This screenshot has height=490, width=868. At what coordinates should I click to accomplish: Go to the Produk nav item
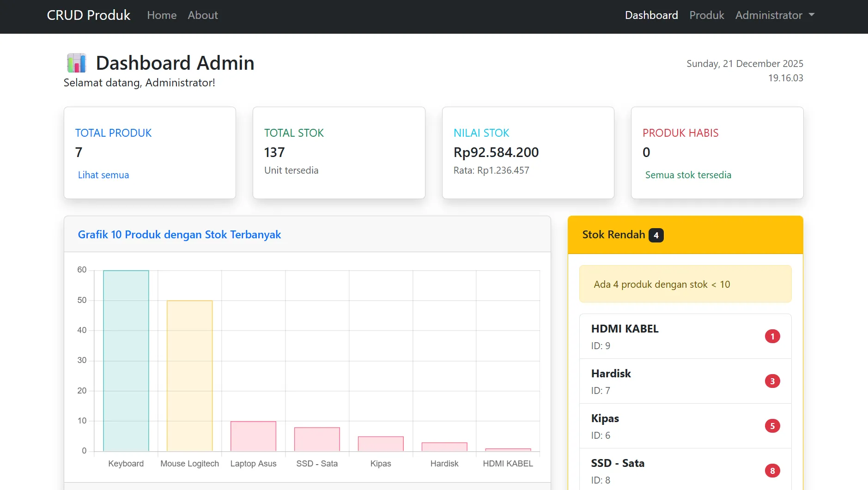tap(706, 15)
